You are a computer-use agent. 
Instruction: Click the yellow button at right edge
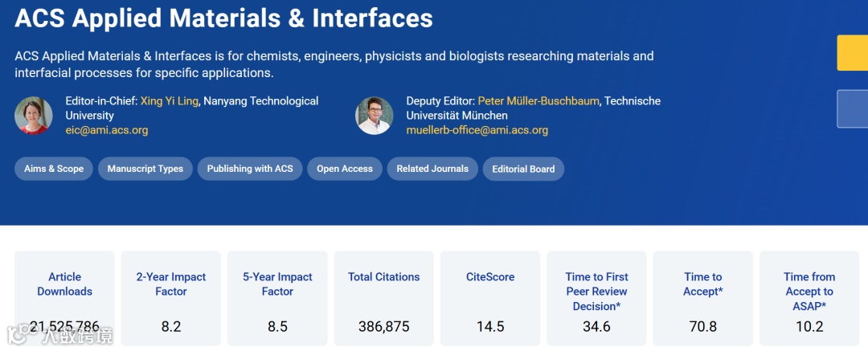853,52
